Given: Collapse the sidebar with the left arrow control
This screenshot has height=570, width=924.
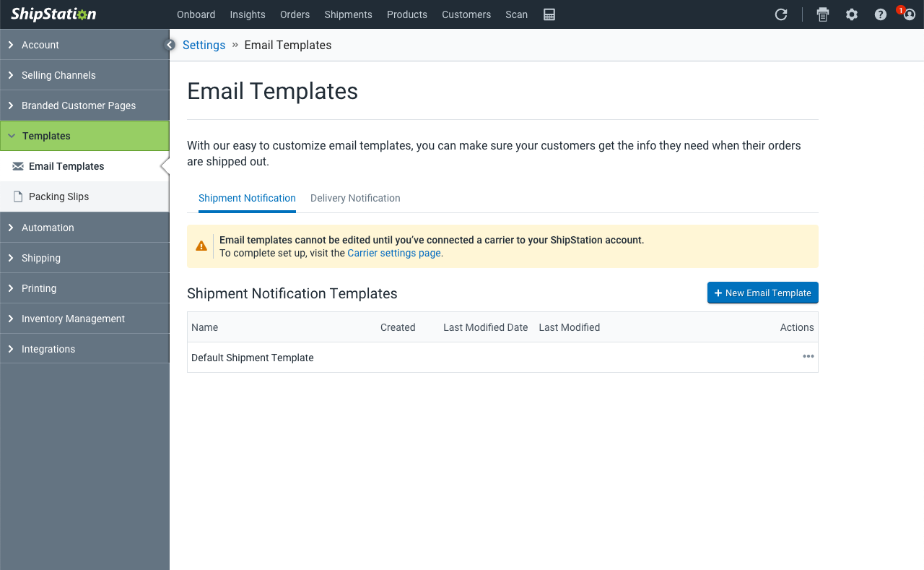Looking at the screenshot, I should pyautogui.click(x=170, y=43).
